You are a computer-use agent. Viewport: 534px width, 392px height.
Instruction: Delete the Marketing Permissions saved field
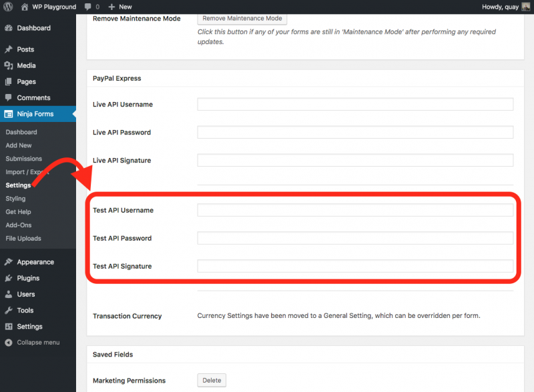(x=212, y=380)
